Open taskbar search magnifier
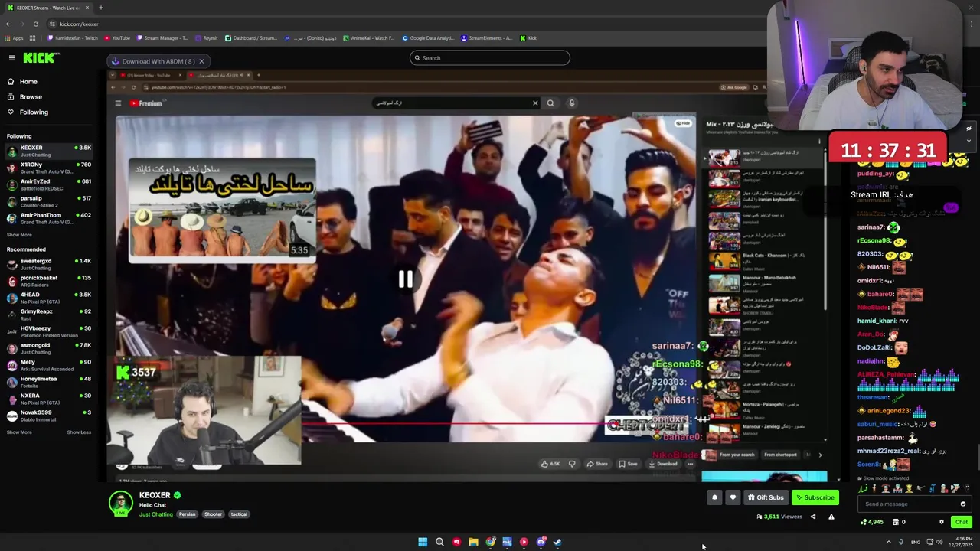This screenshot has width=980, height=551. [x=439, y=542]
